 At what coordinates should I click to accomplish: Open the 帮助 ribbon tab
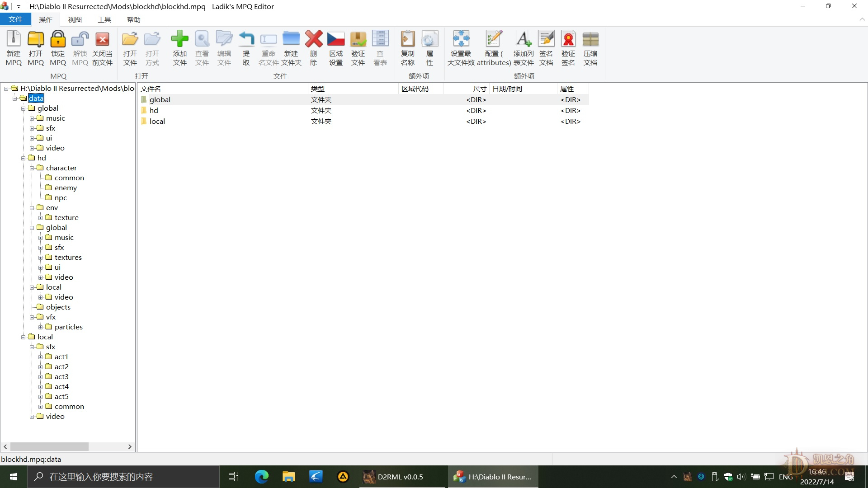pos(134,19)
